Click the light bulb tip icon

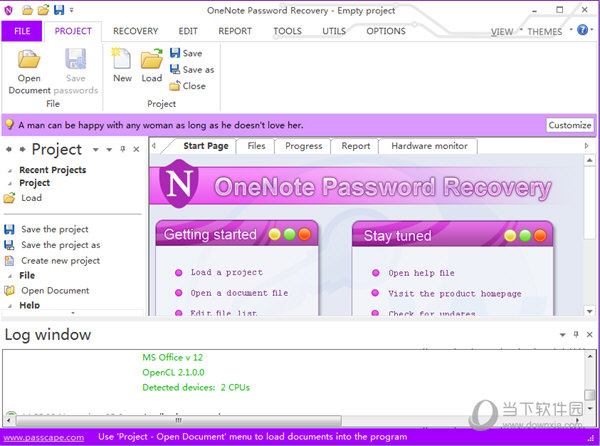click(9, 125)
